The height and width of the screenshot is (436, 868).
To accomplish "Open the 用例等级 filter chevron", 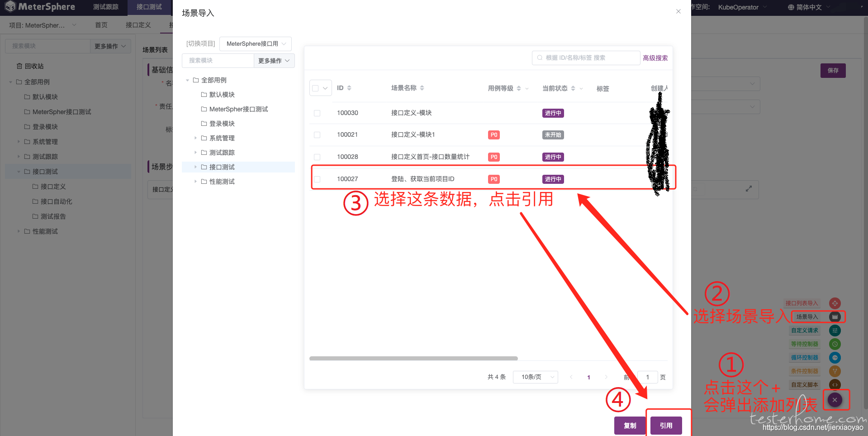I will click(527, 89).
